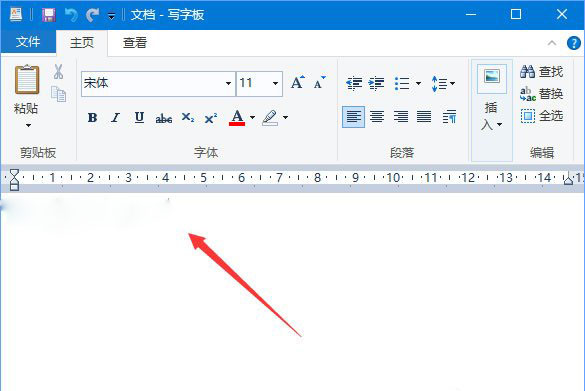
Task: Redo the last action
Action: 92,15
